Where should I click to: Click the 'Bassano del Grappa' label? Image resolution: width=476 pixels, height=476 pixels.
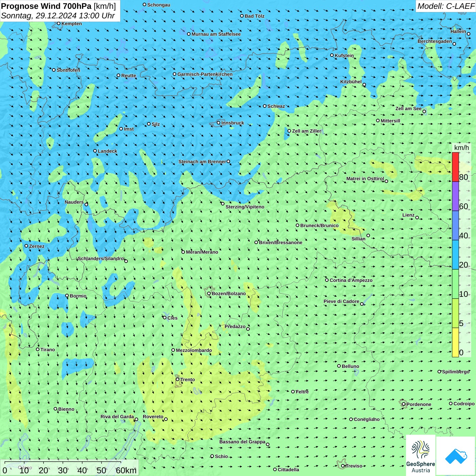coord(242,442)
